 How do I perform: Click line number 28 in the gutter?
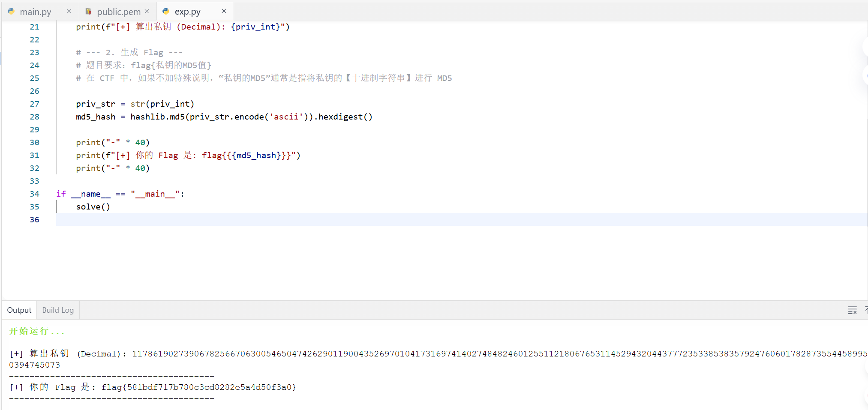[34, 117]
